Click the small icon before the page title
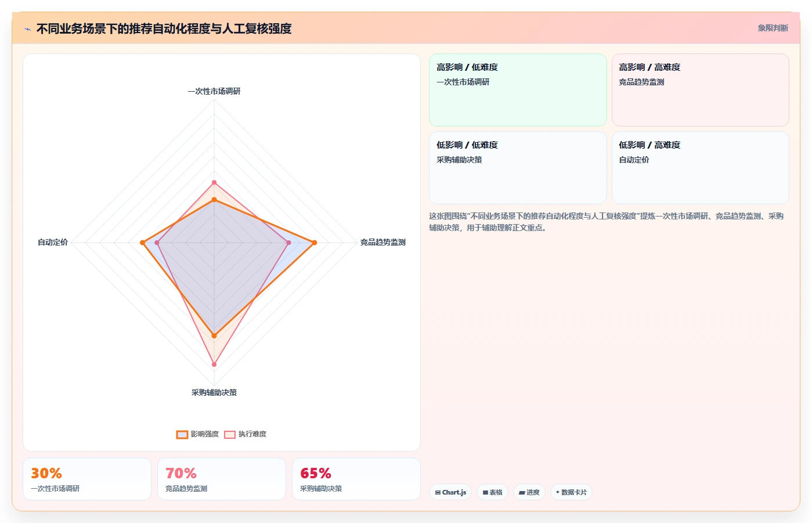 pos(27,29)
